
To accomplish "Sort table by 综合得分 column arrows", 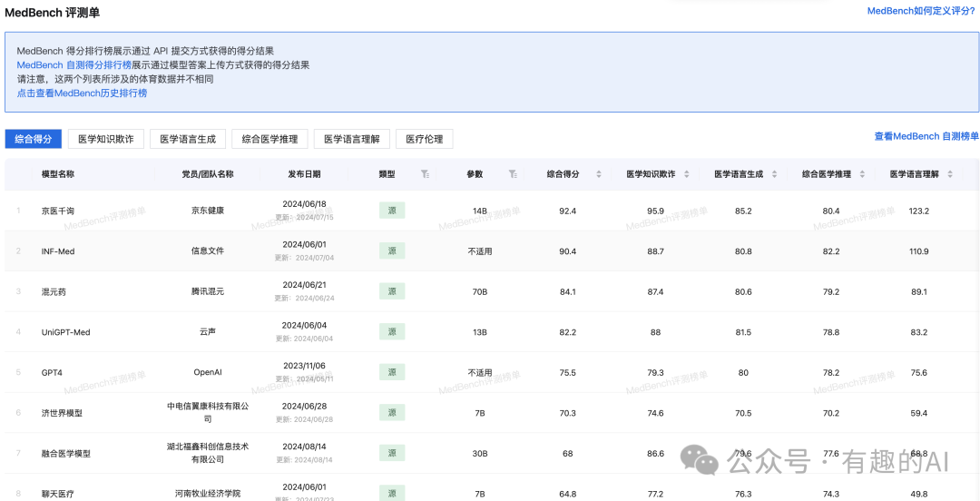I will pyautogui.click(x=598, y=174).
